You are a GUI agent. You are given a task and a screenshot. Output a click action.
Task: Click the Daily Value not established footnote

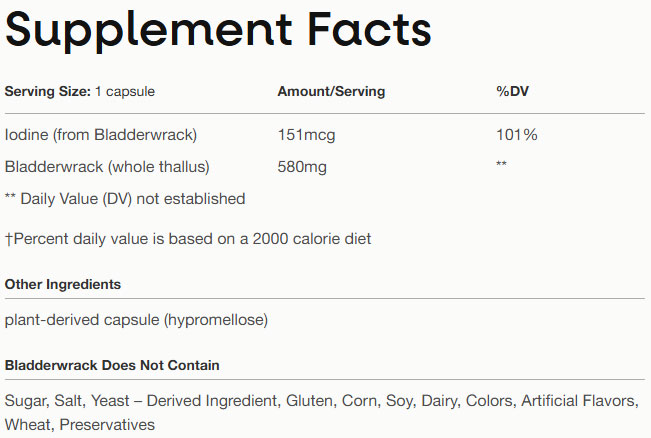pyautogui.click(x=125, y=199)
